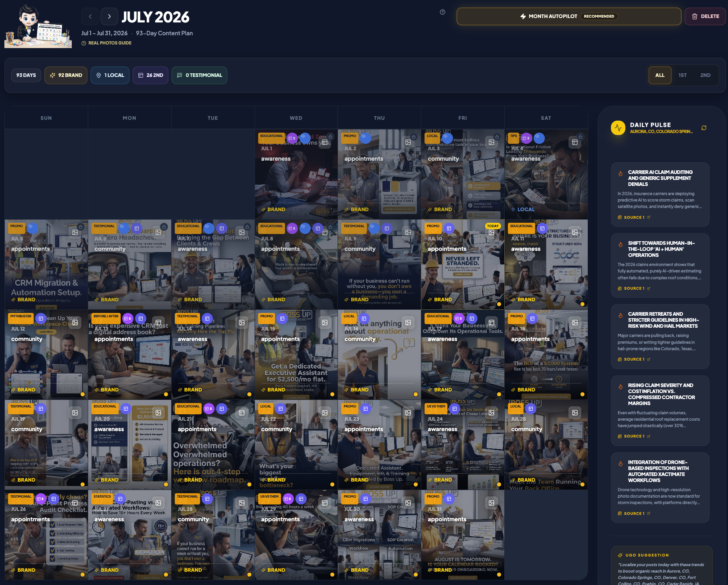This screenshot has height=585, width=728.
Task: Go to the next month with the right chevron
Action: [x=109, y=16]
